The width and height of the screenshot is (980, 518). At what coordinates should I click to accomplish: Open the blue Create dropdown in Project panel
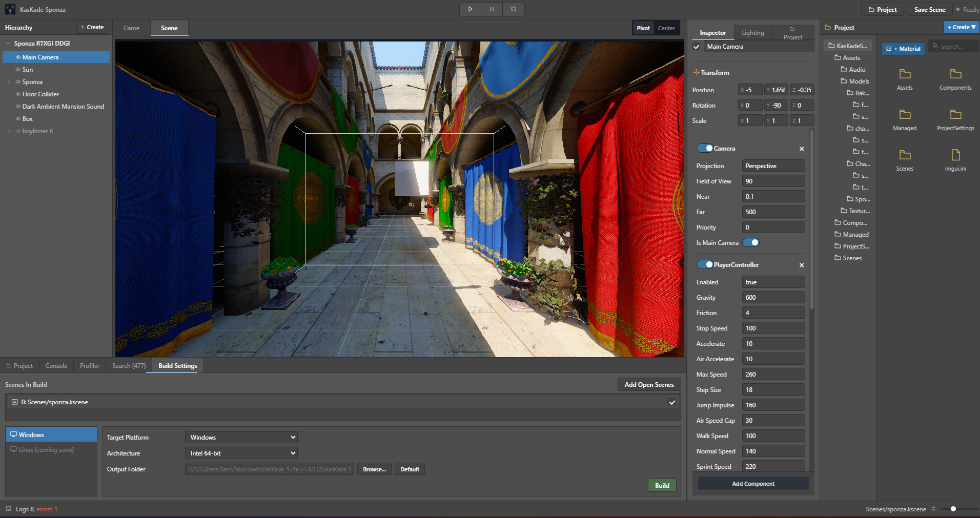click(x=962, y=27)
